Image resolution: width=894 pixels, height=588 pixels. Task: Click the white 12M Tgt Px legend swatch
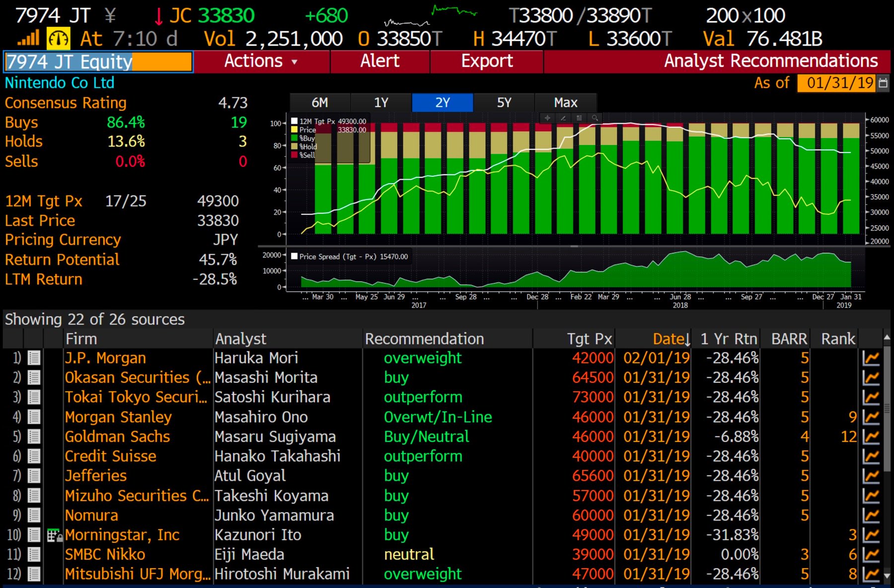point(295,121)
